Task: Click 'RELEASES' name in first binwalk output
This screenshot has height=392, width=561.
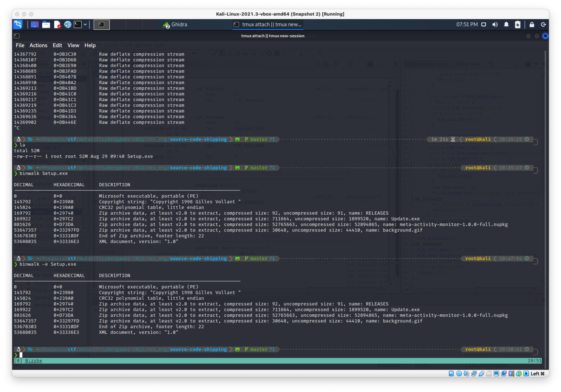Action: click(x=377, y=213)
